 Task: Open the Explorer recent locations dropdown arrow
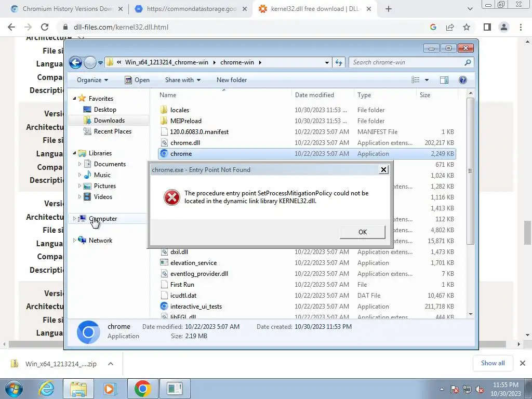(100, 63)
